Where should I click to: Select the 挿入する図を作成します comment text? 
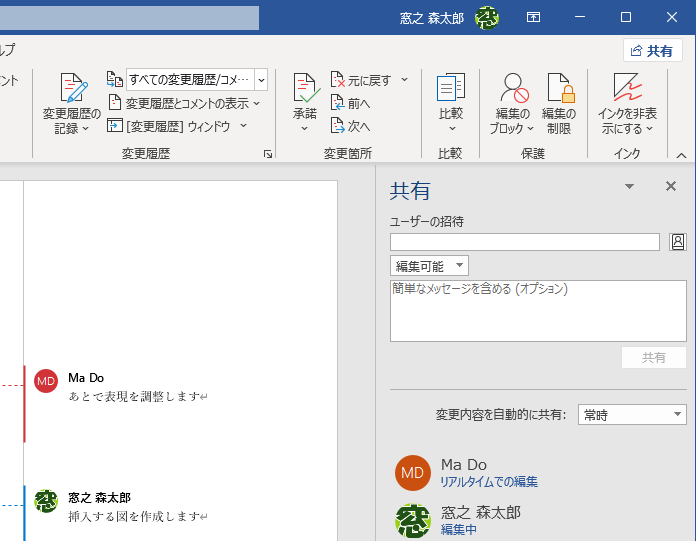[x=134, y=516]
